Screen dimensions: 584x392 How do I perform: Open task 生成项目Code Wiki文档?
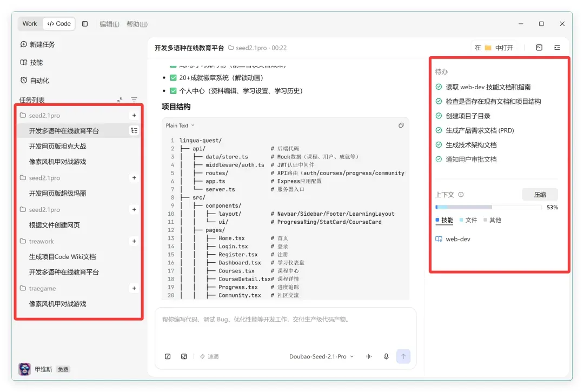tap(62, 256)
